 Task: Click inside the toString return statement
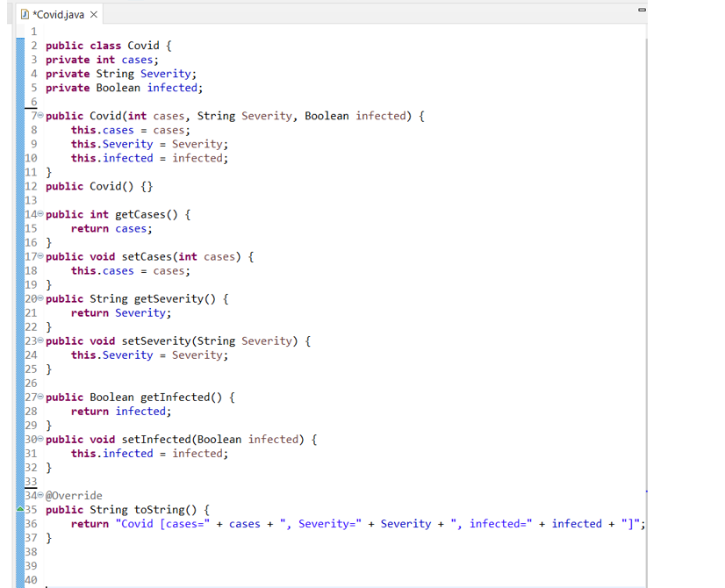coord(351,523)
